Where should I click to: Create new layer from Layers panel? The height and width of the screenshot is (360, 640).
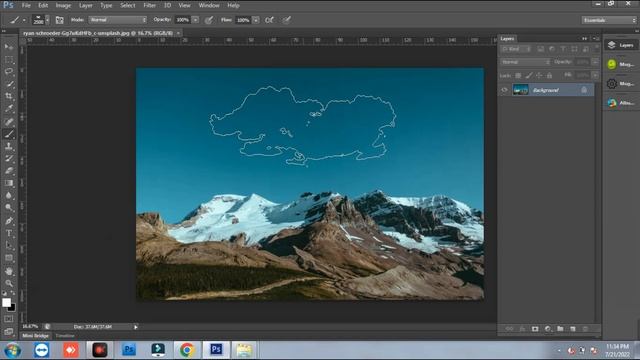point(573,329)
